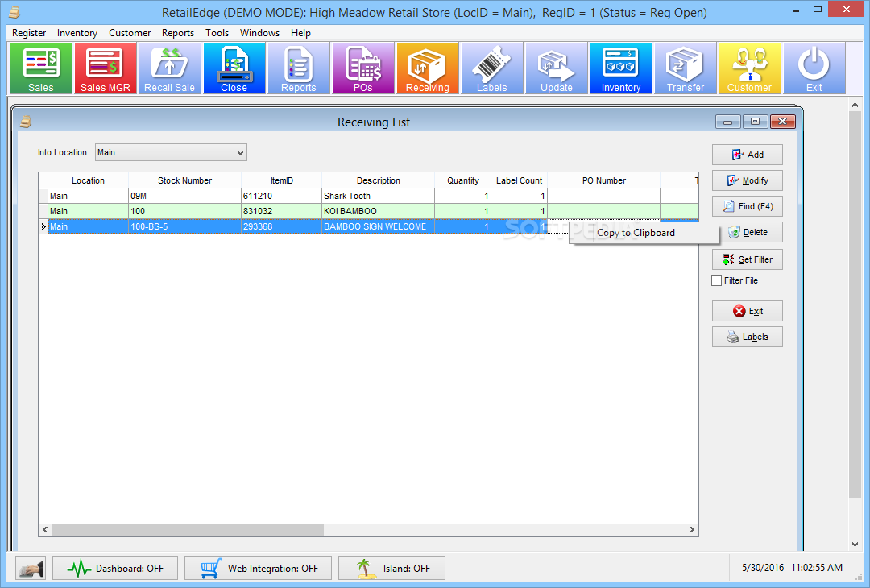Open the Transfer toolbar icon
This screenshot has height=588, width=870.
tap(686, 68)
